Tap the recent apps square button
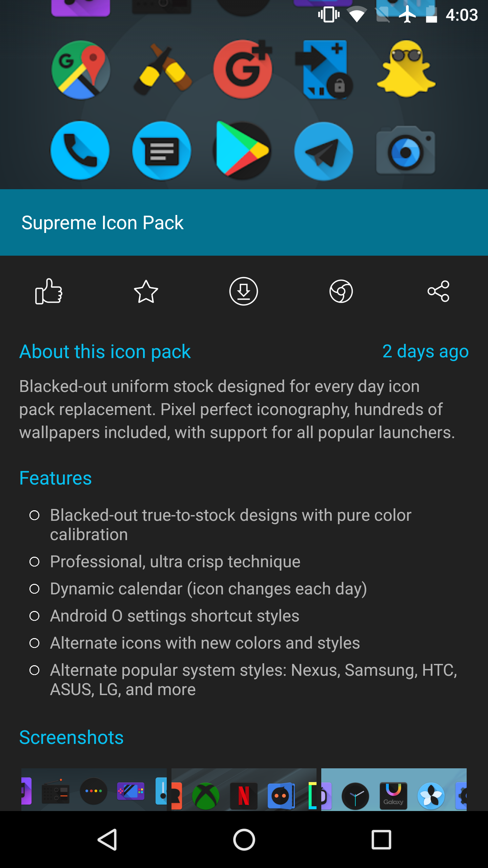The width and height of the screenshot is (488, 868). [x=381, y=840]
